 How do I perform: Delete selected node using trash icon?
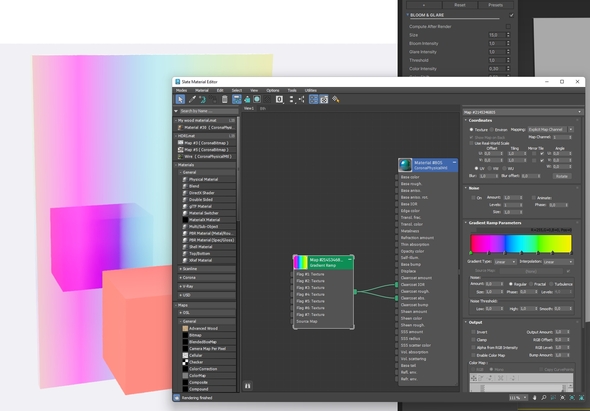(225, 99)
